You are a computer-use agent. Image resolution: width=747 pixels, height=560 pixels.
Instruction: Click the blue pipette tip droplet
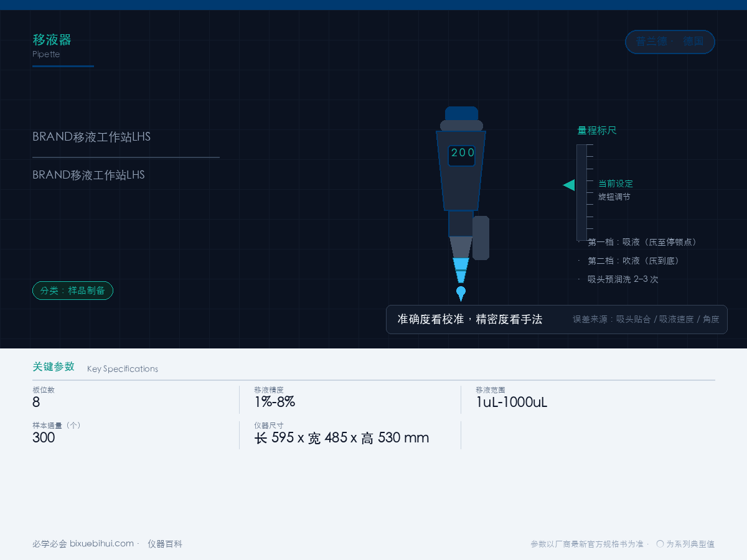[x=461, y=293]
